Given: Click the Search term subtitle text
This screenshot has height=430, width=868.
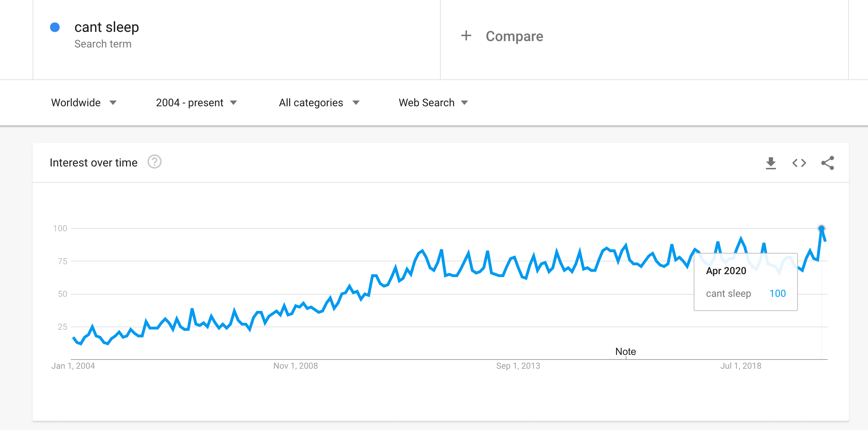Looking at the screenshot, I should [x=103, y=44].
